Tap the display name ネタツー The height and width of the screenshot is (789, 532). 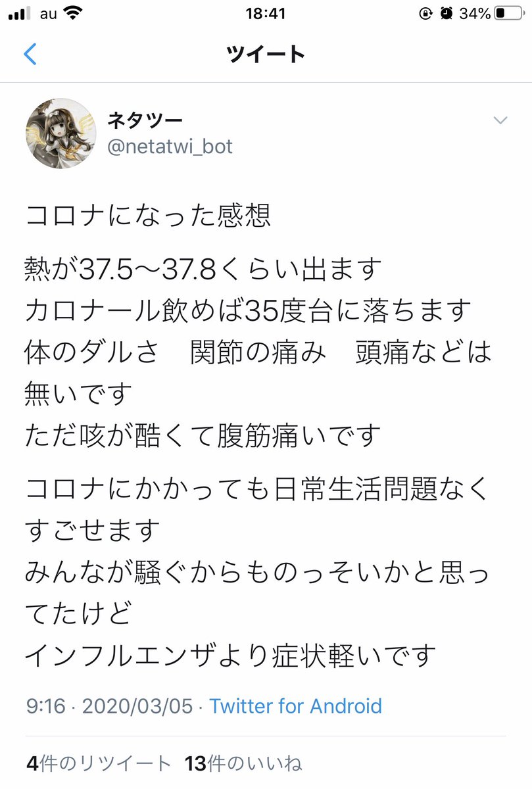pos(145,120)
